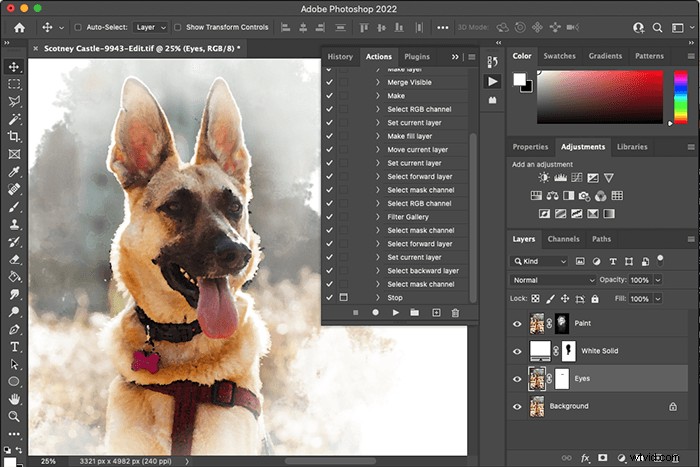
Task: Expand the Make fill layer step
Action: 378,136
